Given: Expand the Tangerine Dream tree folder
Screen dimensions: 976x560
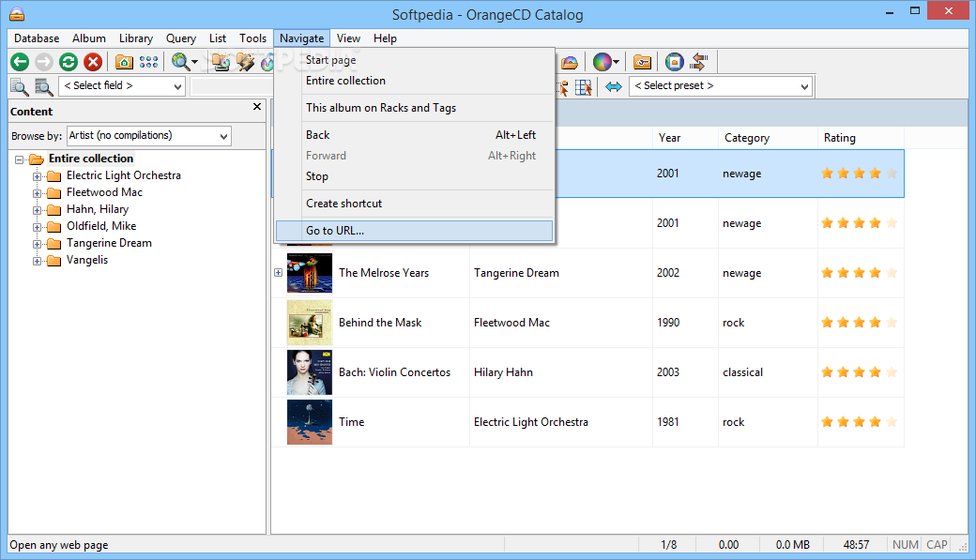Looking at the screenshot, I should pos(37,244).
